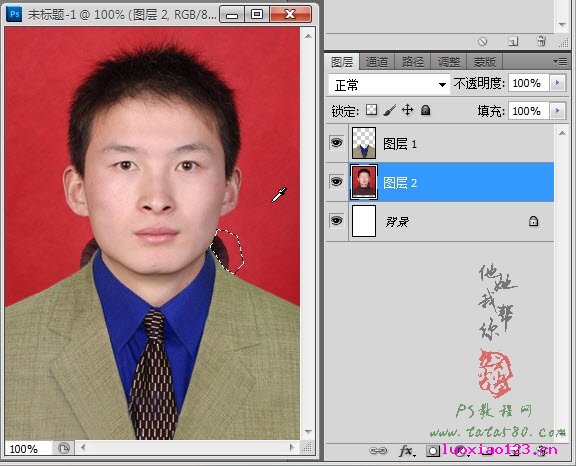This screenshot has width=576, height=466.
Task: Add a layer mask with mask icon
Action: coord(433,451)
